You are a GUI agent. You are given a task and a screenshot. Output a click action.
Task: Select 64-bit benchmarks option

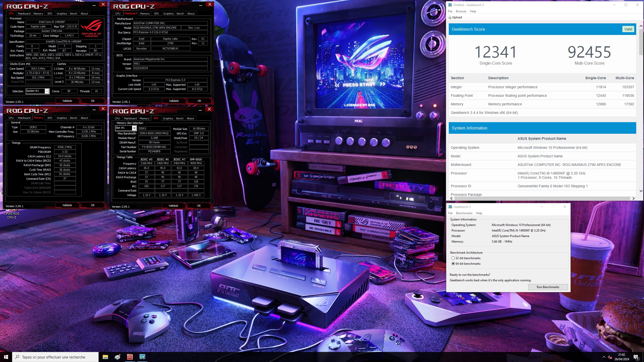pos(466,264)
